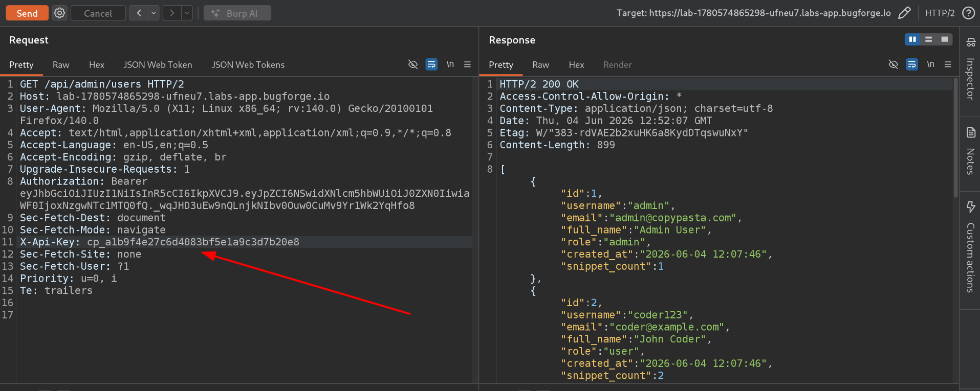980x391 pixels.
Task: Open the send settings gear icon
Action: click(x=60, y=13)
